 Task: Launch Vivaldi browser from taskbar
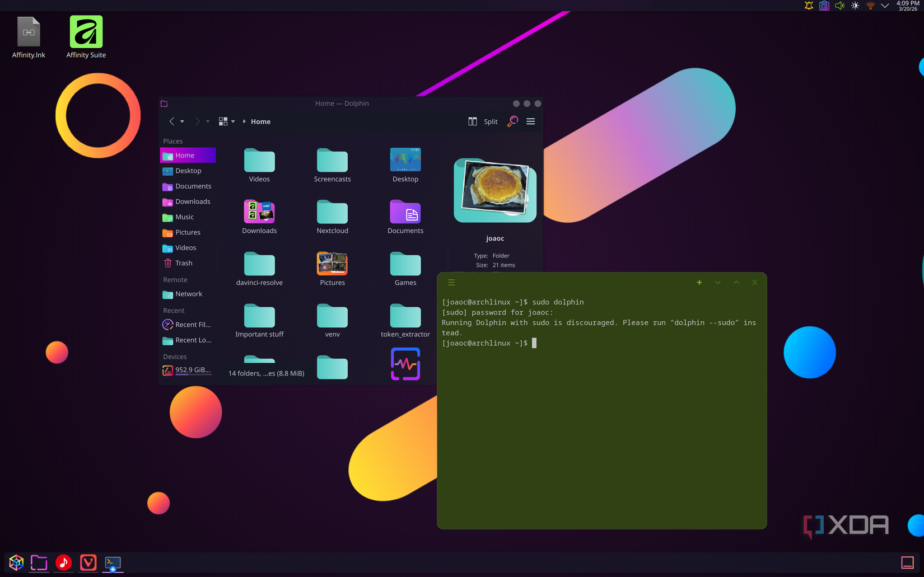(88, 562)
